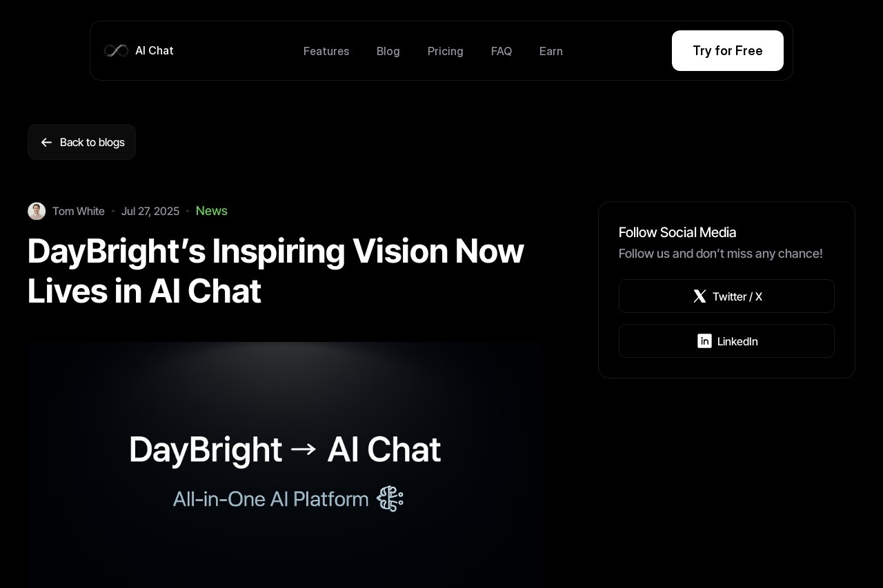
Task: Select the FAQ nav item
Action: (502, 51)
